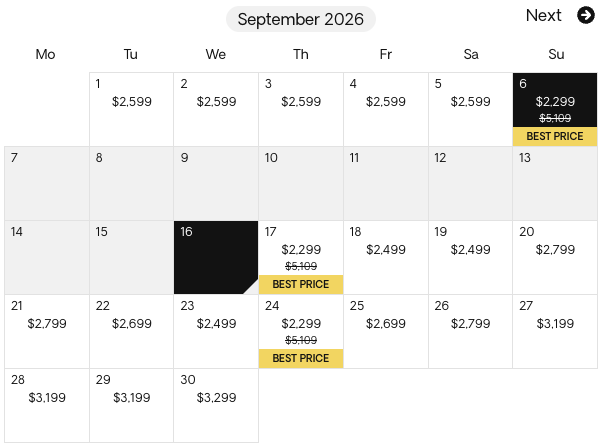This screenshot has width=600, height=448.
Task: Pick September 20 at $2,799
Action: click(x=555, y=257)
